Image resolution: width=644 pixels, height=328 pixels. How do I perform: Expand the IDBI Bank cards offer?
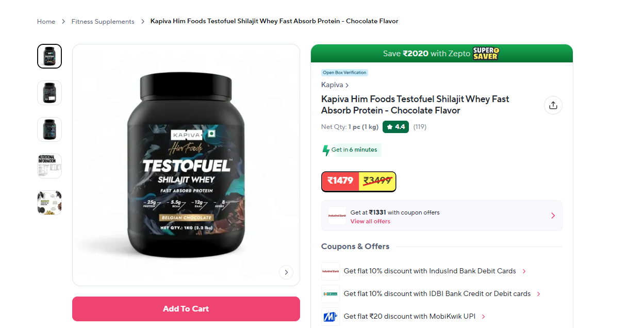(x=539, y=294)
